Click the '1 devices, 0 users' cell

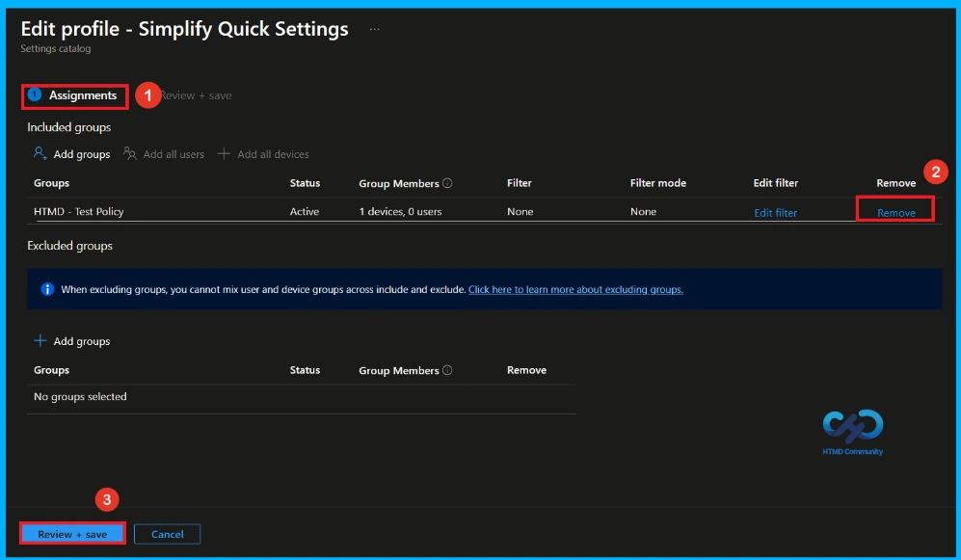click(x=400, y=211)
